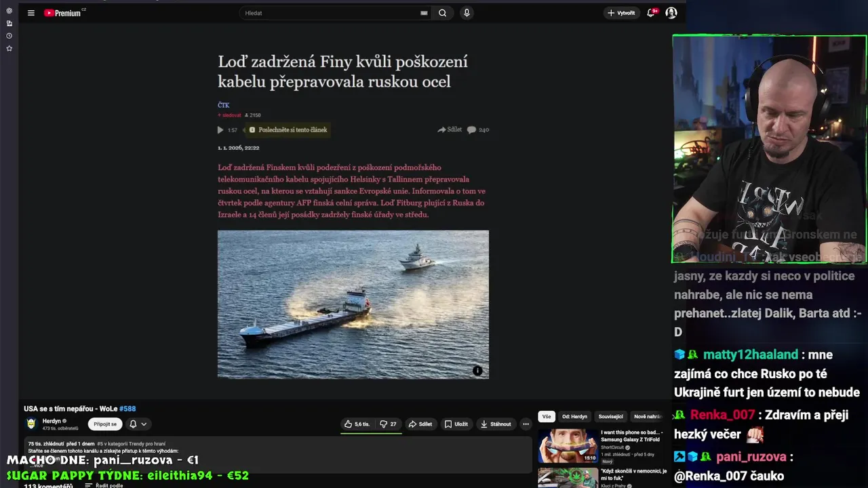The height and width of the screenshot is (488, 868).
Task: Select the Související filter chip
Action: [611, 417]
